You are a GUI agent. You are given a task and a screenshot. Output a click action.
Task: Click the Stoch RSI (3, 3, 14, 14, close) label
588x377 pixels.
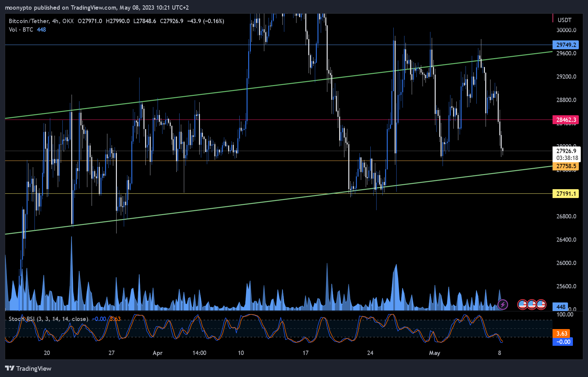coord(49,319)
